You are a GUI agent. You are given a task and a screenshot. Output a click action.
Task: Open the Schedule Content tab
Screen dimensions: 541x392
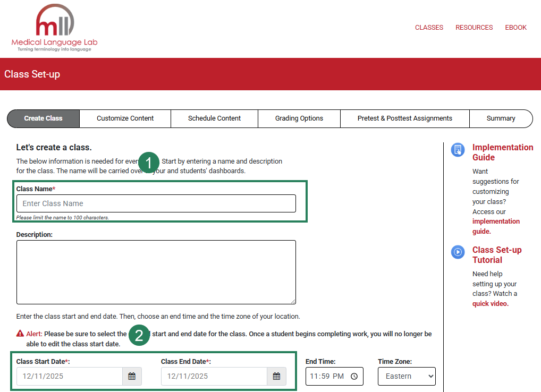click(x=214, y=118)
